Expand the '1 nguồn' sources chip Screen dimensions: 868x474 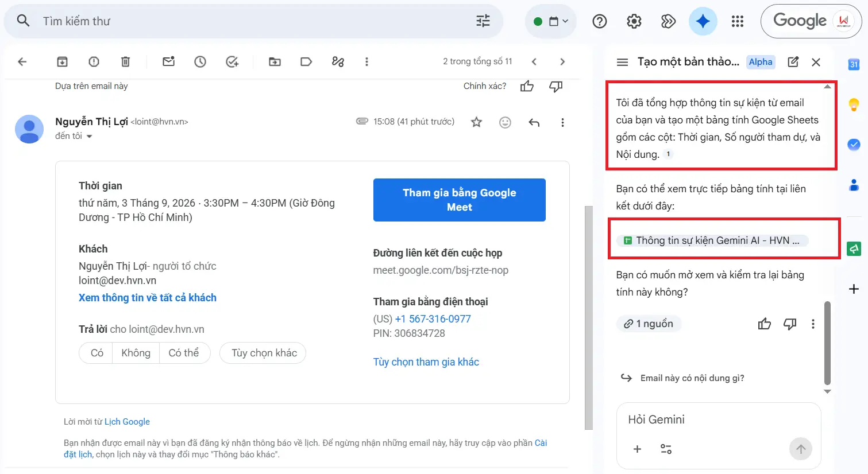coord(649,324)
